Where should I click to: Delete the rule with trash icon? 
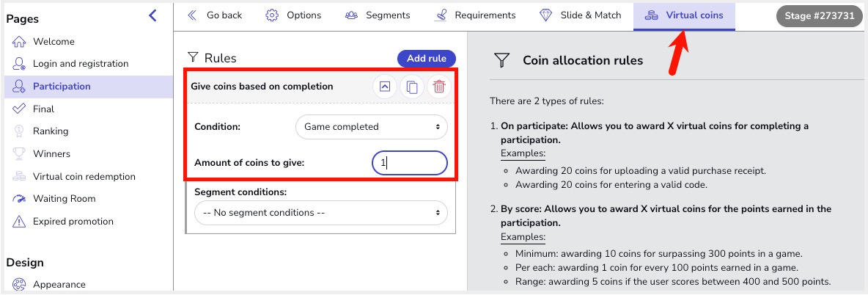pyautogui.click(x=439, y=87)
